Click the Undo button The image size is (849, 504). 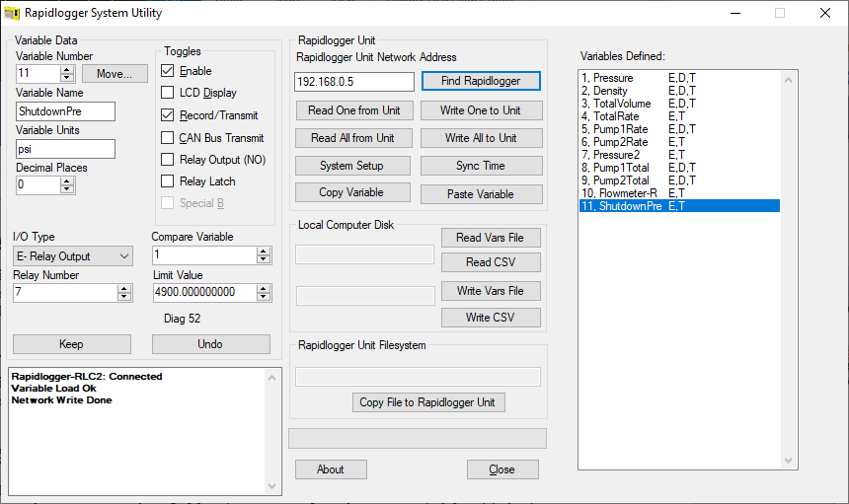[x=210, y=344]
